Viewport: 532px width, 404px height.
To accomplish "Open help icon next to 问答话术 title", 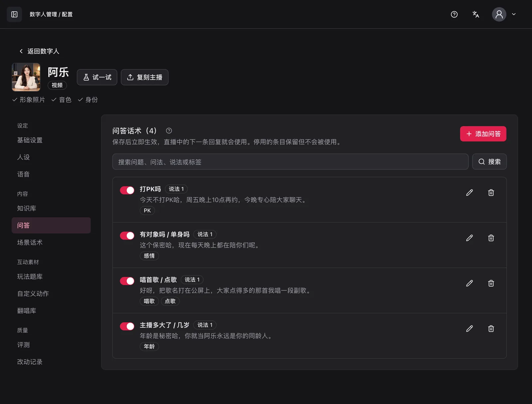I will pos(169,131).
